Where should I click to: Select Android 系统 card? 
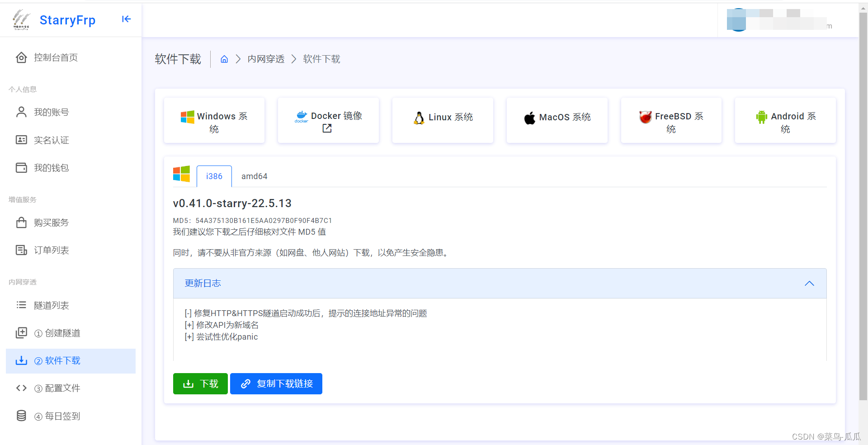[785, 121]
